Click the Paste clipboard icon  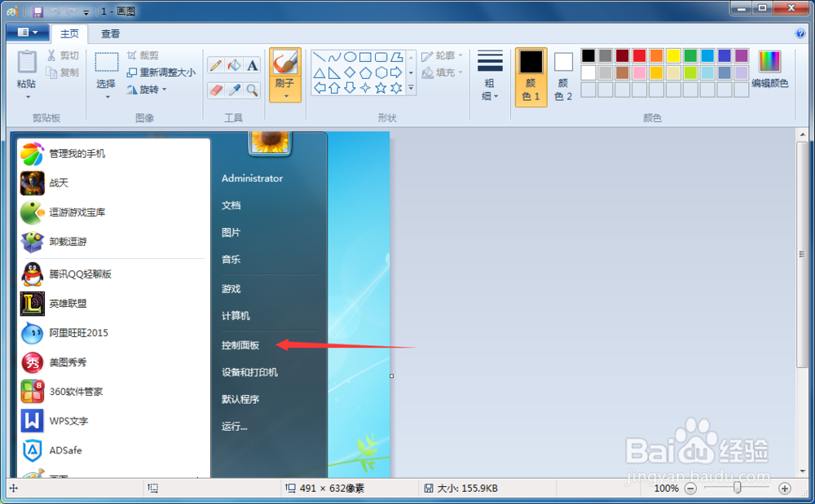click(x=27, y=62)
